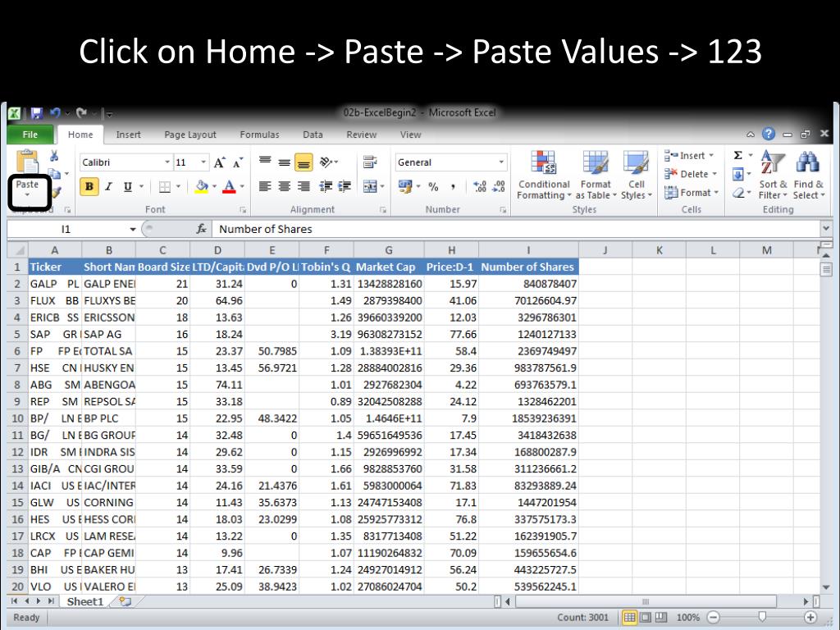Switch to Page Break Preview in status bar
840x630 pixels.
662,617
